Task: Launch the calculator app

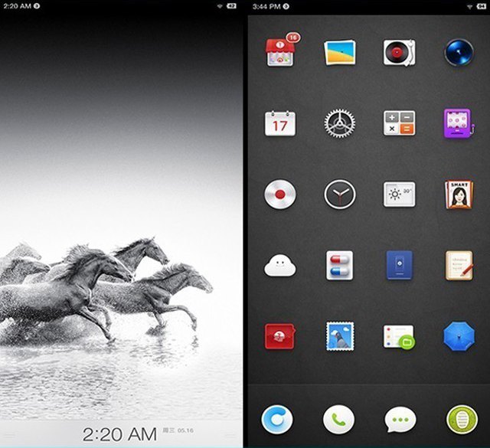Action: point(399,123)
